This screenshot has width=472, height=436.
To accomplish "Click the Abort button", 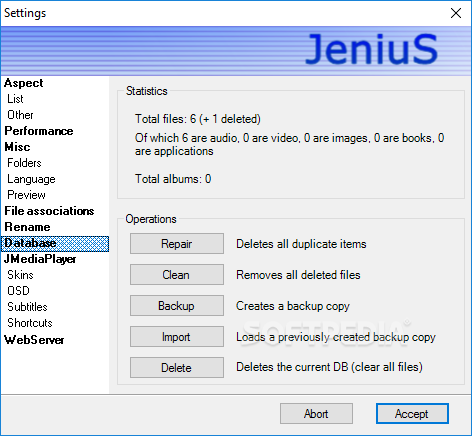I will click(316, 414).
